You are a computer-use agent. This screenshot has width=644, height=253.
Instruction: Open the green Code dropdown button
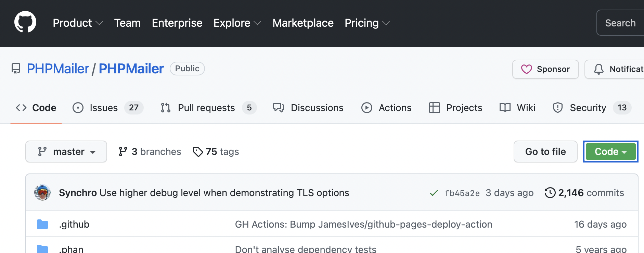coord(611,152)
